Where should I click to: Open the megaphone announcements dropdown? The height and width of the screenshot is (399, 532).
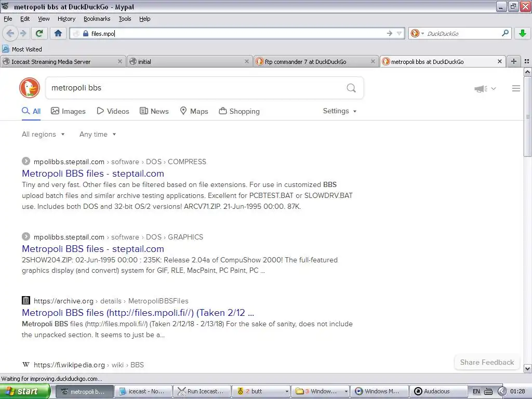[485, 88]
